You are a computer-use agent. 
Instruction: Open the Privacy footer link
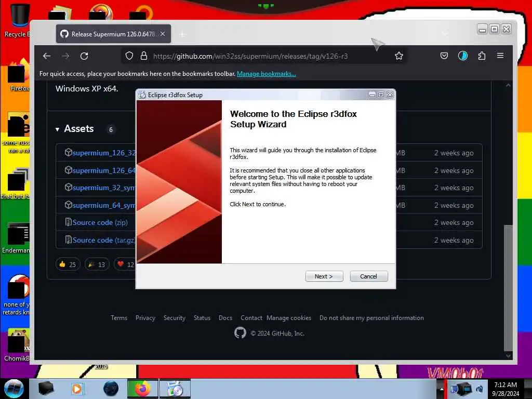pos(145,318)
